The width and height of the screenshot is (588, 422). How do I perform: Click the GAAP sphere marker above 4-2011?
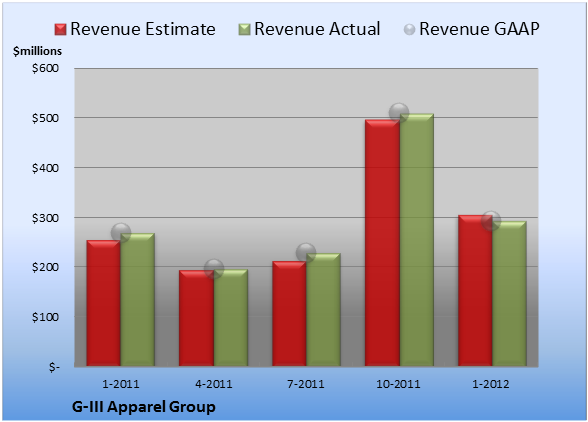pyautogui.click(x=214, y=269)
